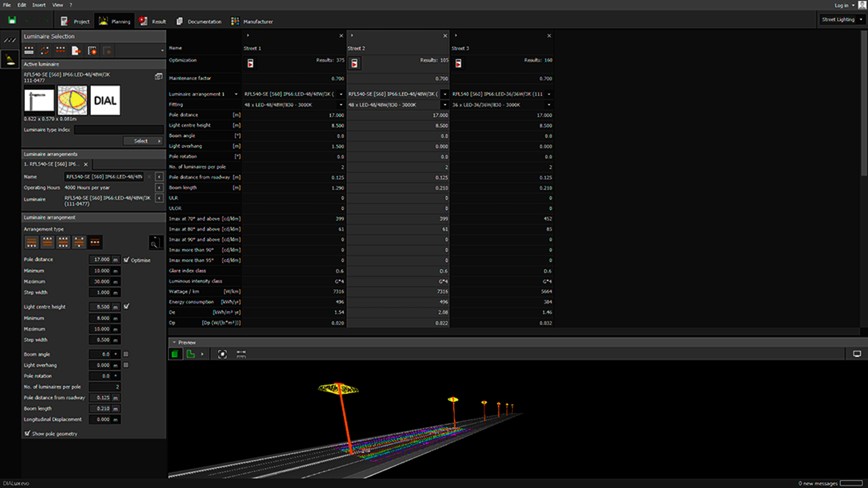Click the replace luminaire icon in toolbar

45,51
